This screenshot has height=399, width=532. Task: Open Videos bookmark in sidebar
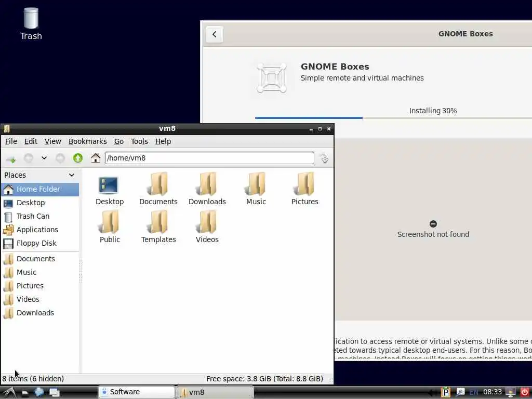[x=40, y=300]
